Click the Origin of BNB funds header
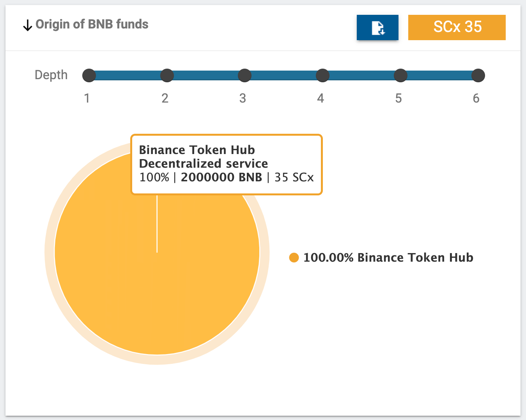This screenshot has height=420, width=526. coord(92,24)
